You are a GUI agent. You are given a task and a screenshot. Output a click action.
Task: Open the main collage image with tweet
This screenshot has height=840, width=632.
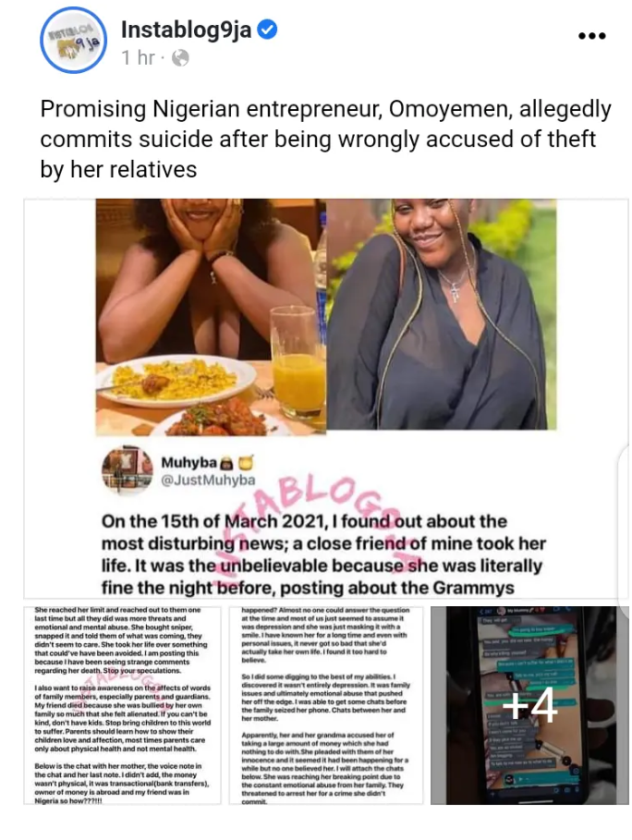[x=325, y=398]
